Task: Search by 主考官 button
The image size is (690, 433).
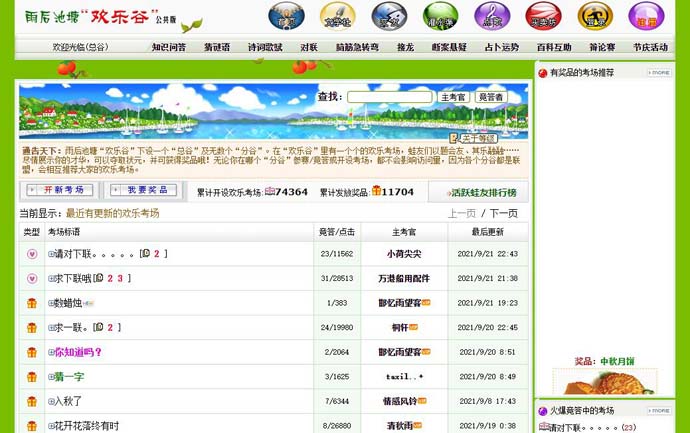Action: click(x=453, y=97)
